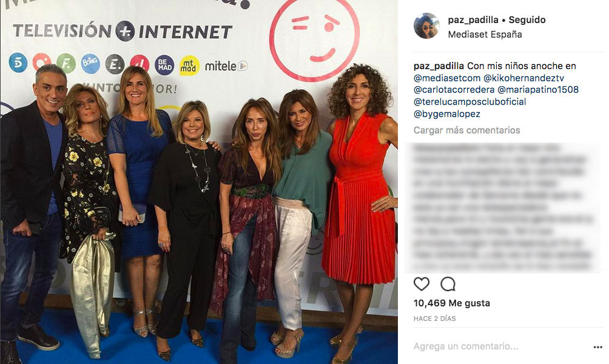Click the HACE 2 DÍAS timestamp

pos(435,318)
